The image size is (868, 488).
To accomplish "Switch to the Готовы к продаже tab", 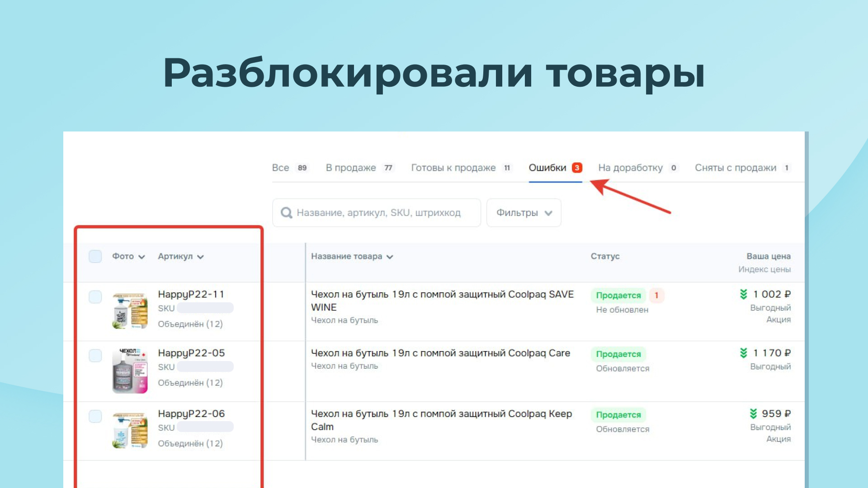I will (453, 168).
